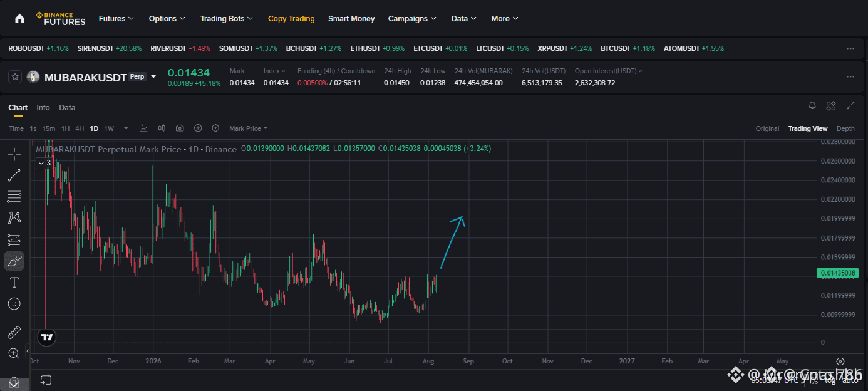Select the Fibonacci retracement tool

click(14, 197)
